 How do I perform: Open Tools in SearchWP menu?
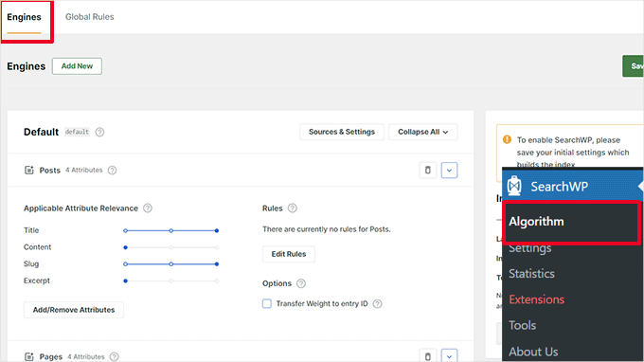tap(522, 325)
